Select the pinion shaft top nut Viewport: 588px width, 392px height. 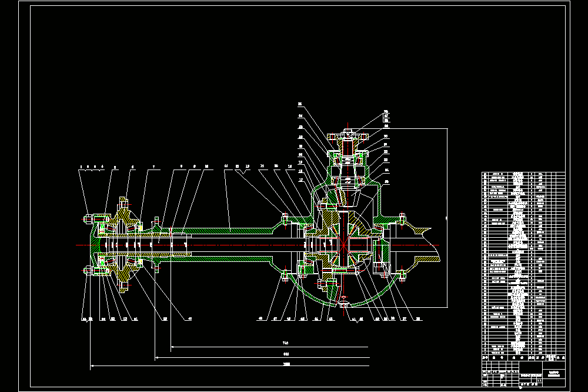click(x=348, y=132)
